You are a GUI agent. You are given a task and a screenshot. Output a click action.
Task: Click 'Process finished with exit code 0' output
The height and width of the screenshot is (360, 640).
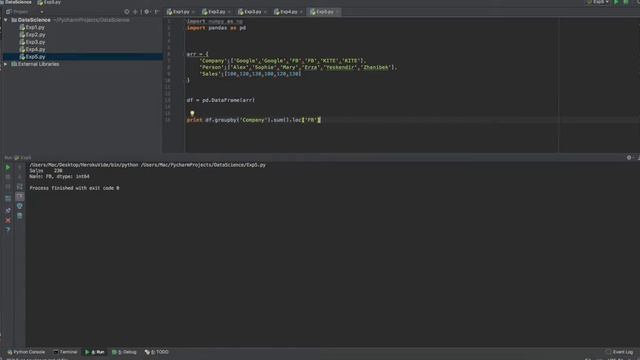click(x=74, y=188)
